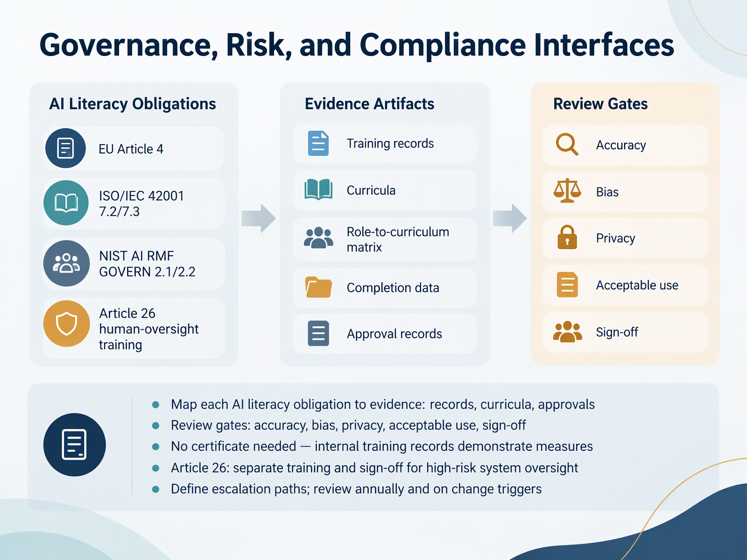747x560 pixels.
Task: Click the 'Evidence Artifacts' heading
Action: tap(369, 104)
